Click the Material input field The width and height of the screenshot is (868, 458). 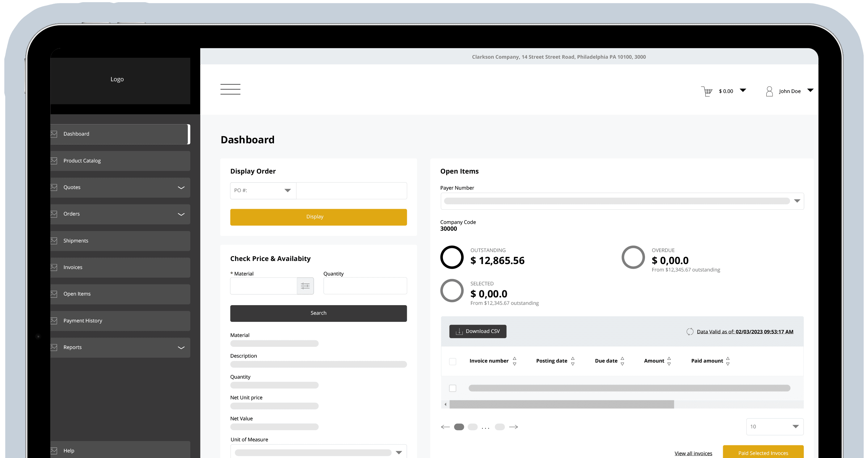click(x=263, y=286)
